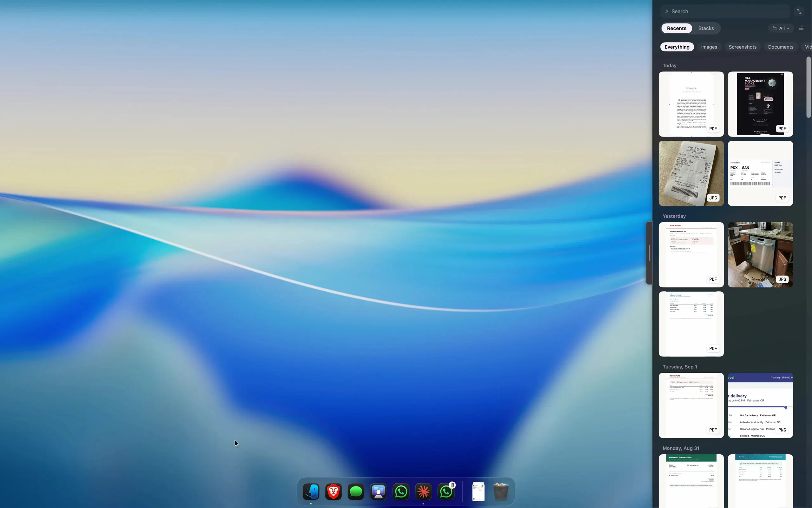Select the Screenshots filter tab
Screen dimensions: 812x508
pyautogui.click(x=743, y=47)
